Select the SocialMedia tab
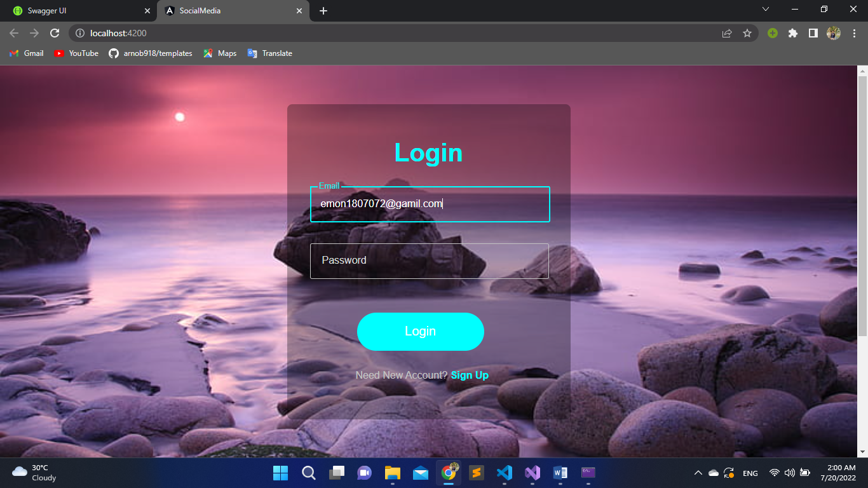Viewport: 868px width, 488px height. pyautogui.click(x=233, y=11)
